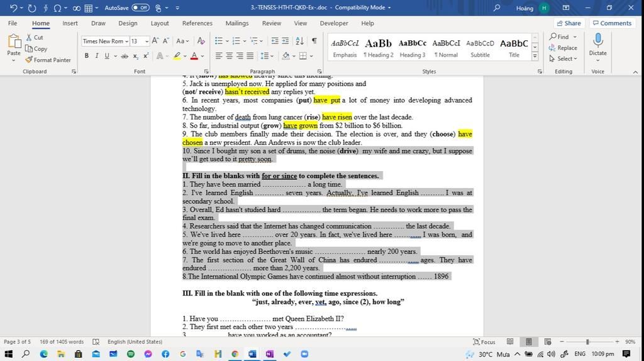Toggle Focus mode in status bar
This screenshot has width=644, height=361.
point(484,342)
